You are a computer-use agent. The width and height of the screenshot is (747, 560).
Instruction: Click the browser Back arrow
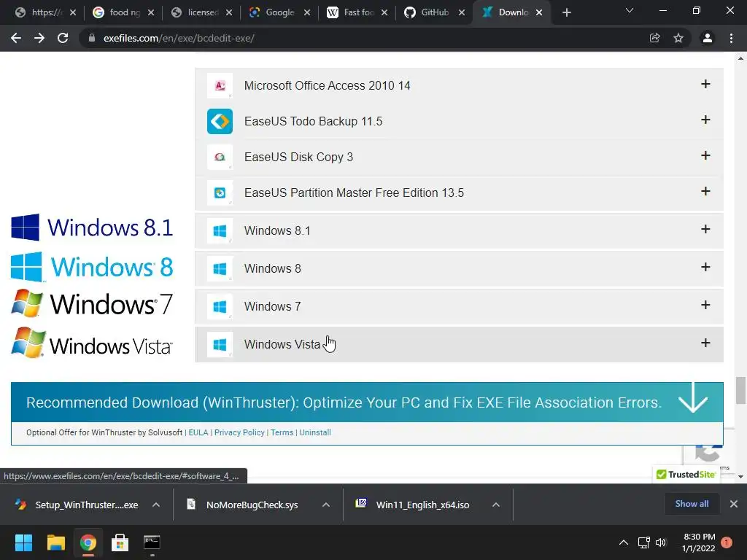(x=16, y=38)
